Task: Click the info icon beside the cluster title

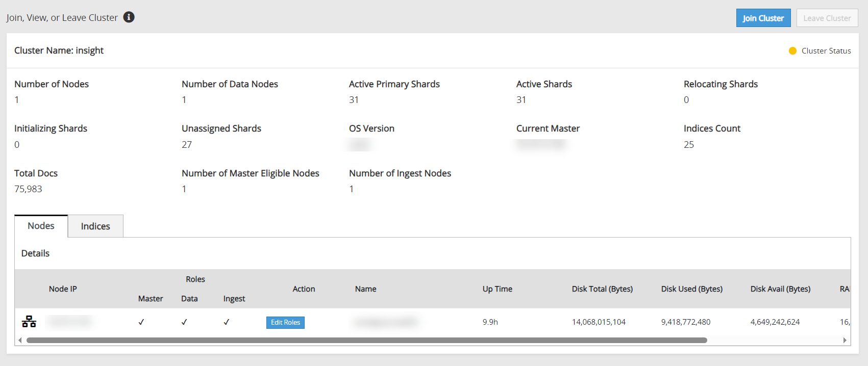Action: pyautogui.click(x=129, y=17)
